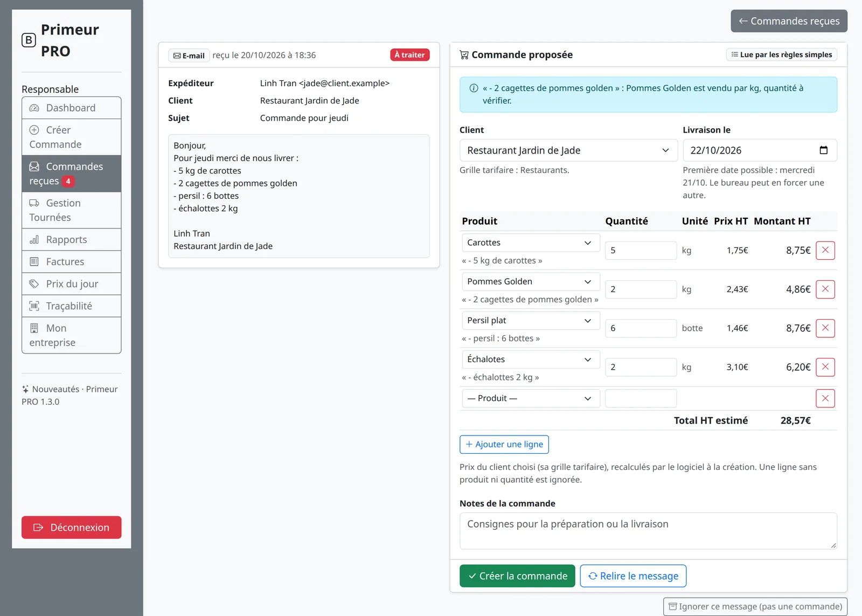The image size is (862, 616).
Task: Click the Échalotes quantity field
Action: 641,367
